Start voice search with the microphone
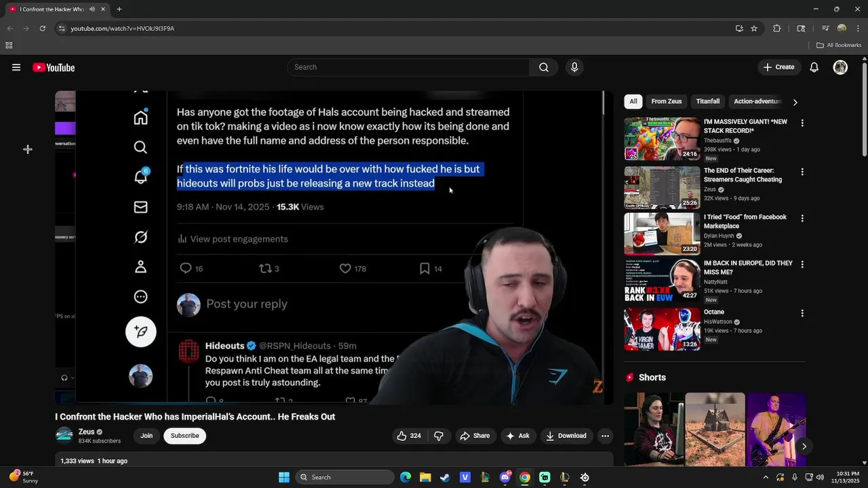 coord(574,67)
